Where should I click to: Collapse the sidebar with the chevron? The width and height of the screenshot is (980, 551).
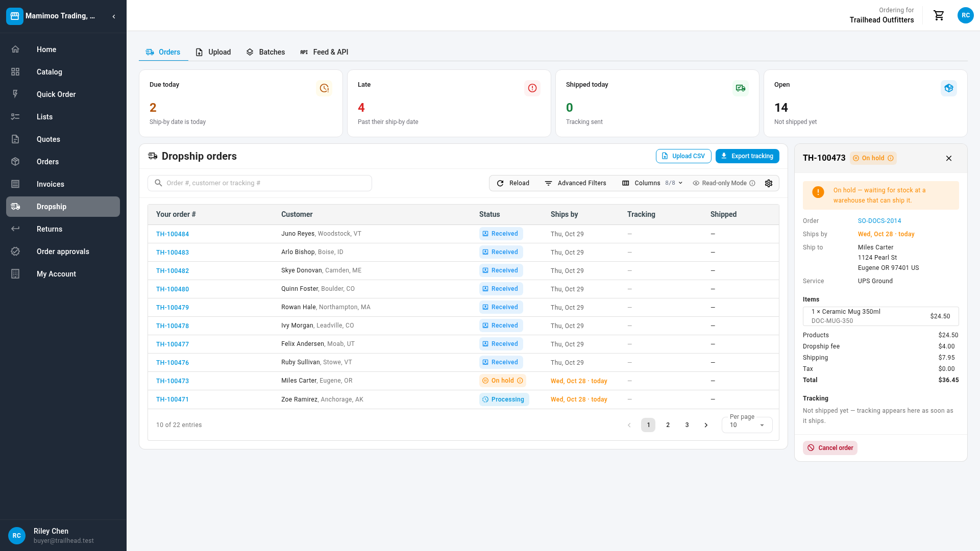pos(114,16)
